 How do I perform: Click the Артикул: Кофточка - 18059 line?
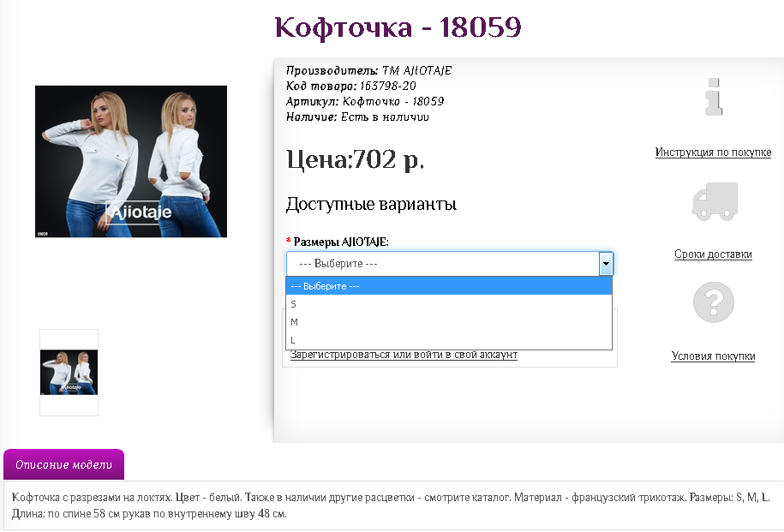pyautogui.click(x=365, y=101)
